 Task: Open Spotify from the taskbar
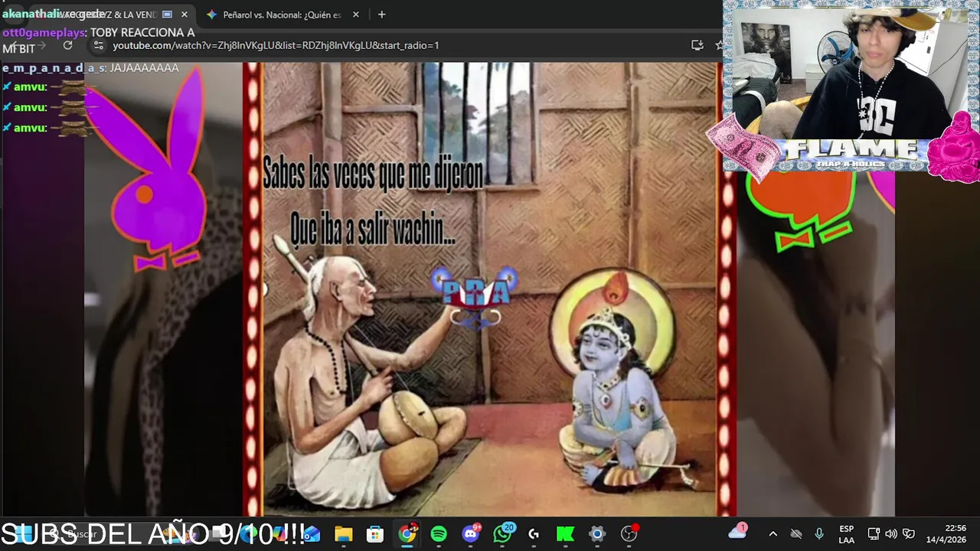(439, 534)
